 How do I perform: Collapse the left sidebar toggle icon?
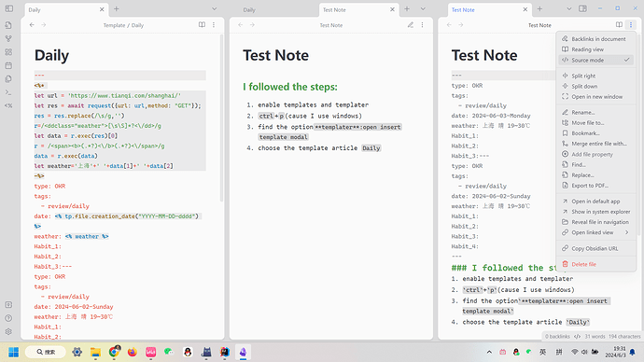click(9, 8)
